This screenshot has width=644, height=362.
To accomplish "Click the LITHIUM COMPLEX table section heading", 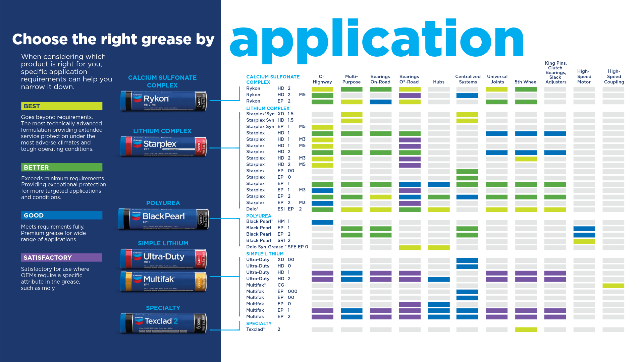I will coord(268,108).
